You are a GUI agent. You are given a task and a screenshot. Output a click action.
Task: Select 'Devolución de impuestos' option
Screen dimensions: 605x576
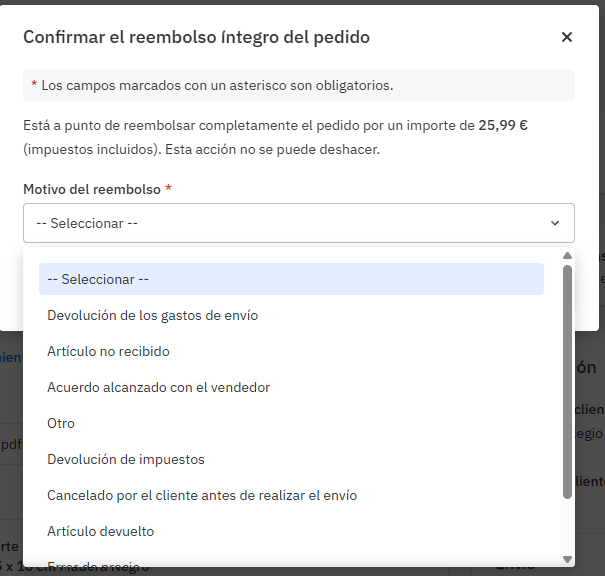pyautogui.click(x=126, y=459)
